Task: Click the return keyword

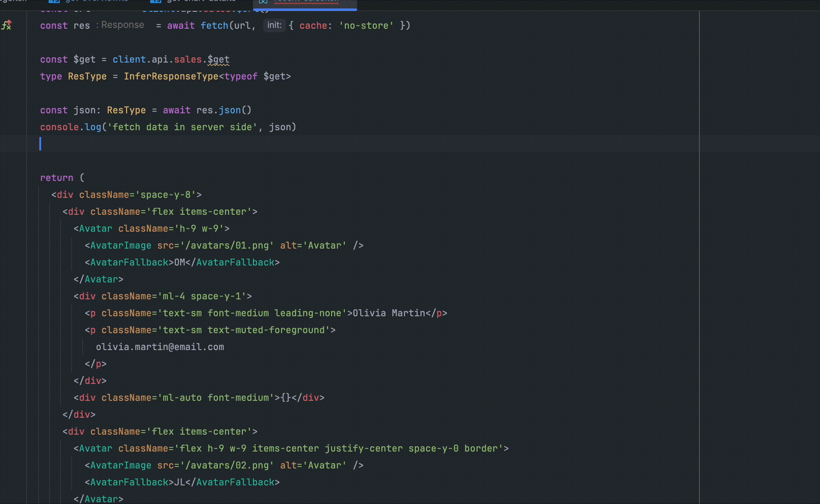Action: [x=56, y=178]
